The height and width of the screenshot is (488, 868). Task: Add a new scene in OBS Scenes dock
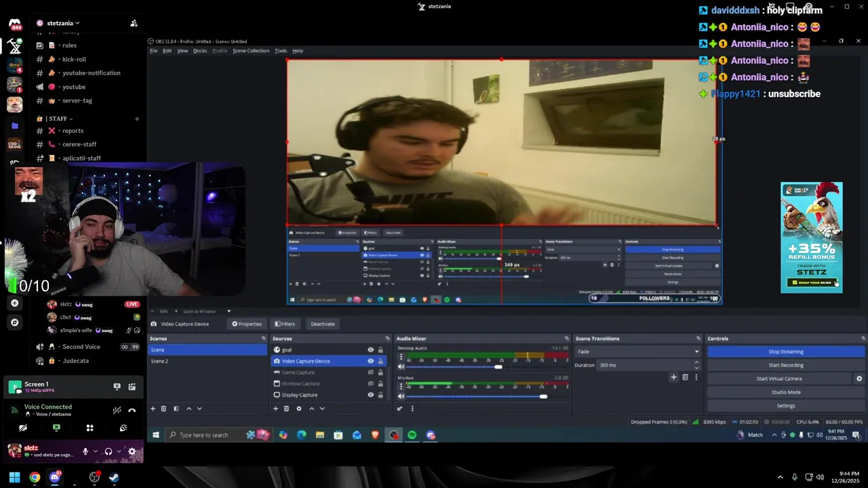[x=153, y=409]
